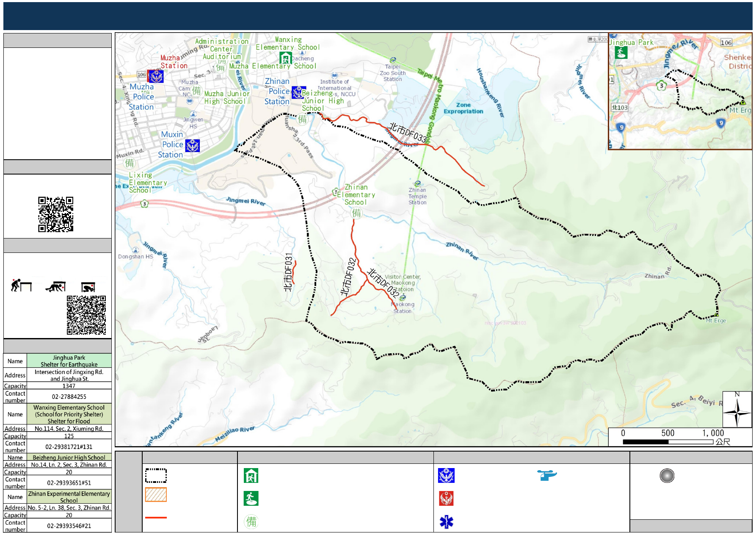Select Wanxing Elementary School shelter icon
This screenshot has width=756, height=535.
pos(286,58)
